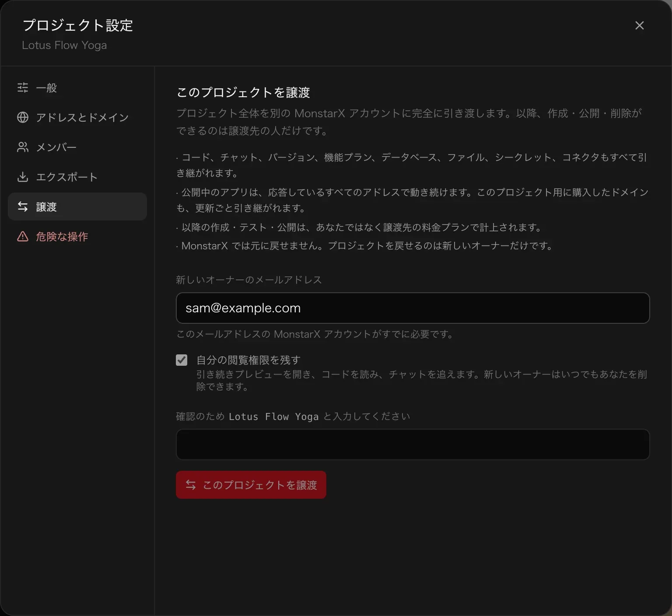Click the Lotus Flow Yoga subtitle in header

pyautogui.click(x=64, y=45)
